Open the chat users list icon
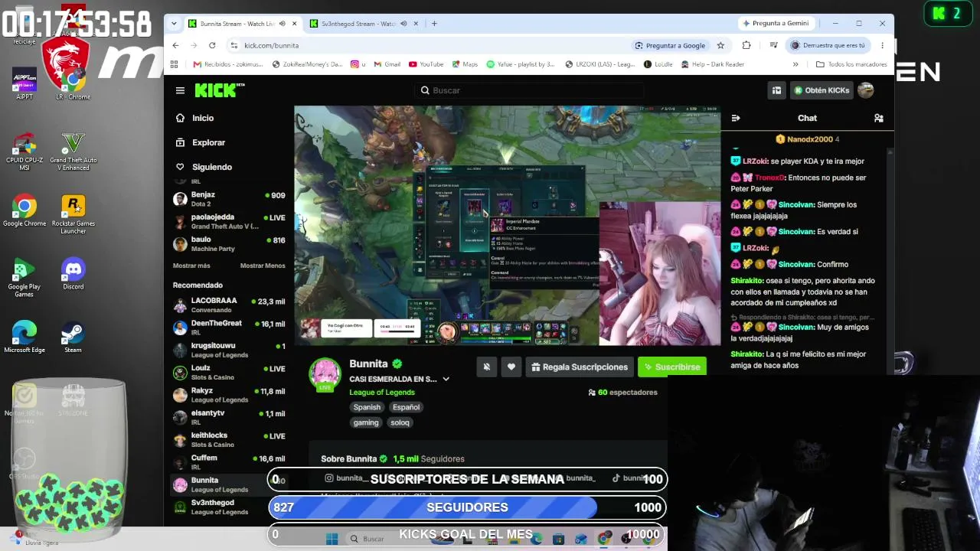 879,118
